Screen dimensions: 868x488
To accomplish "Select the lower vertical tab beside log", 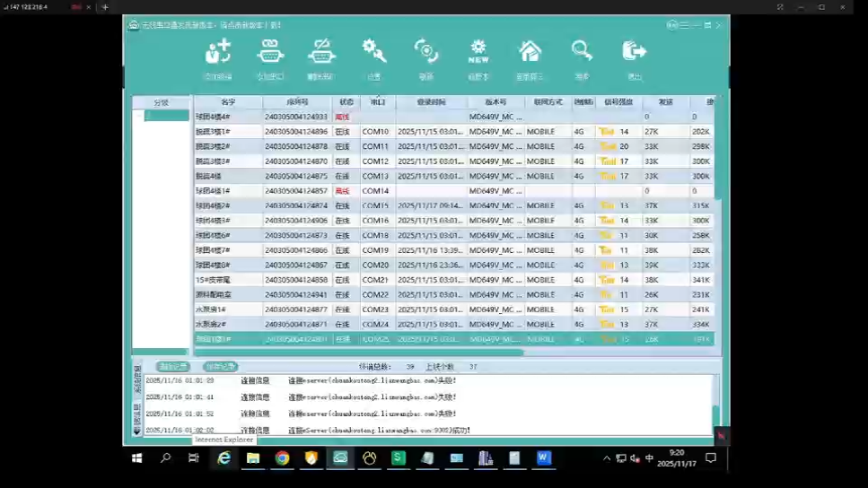I will point(137,418).
